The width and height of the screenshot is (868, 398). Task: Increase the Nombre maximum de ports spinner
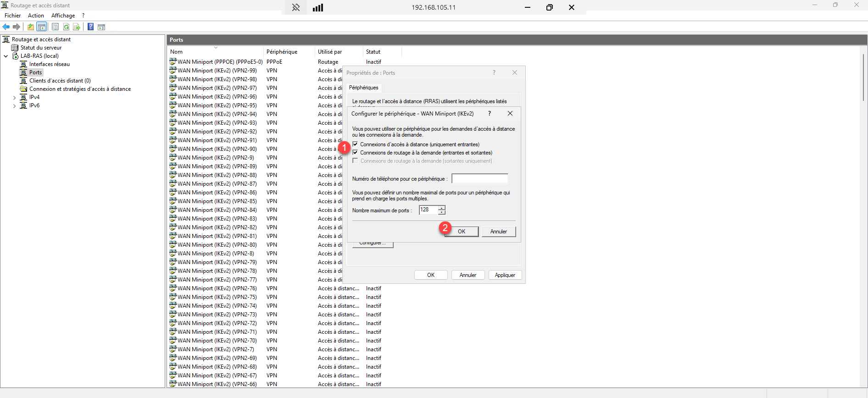pos(441,208)
